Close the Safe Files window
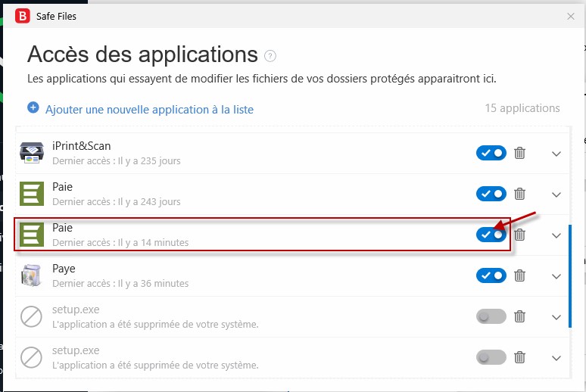Viewport: 586px width, 392px height. coord(570,17)
